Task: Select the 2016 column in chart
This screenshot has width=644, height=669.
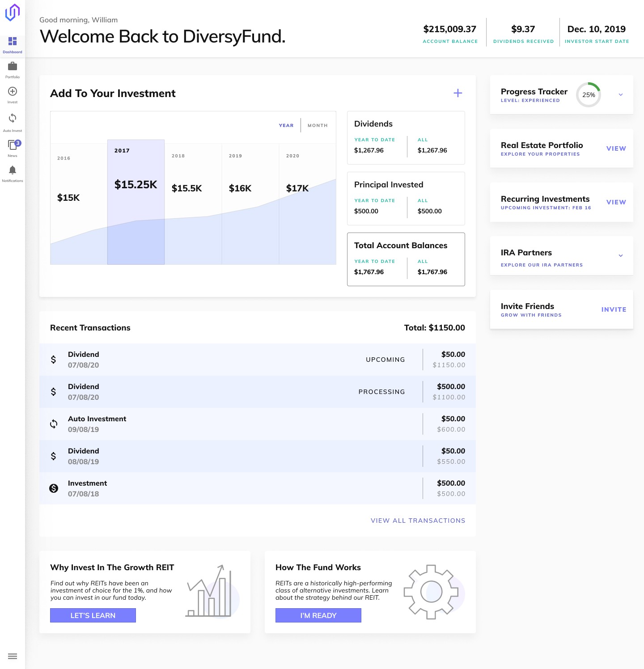Action: 79,204
